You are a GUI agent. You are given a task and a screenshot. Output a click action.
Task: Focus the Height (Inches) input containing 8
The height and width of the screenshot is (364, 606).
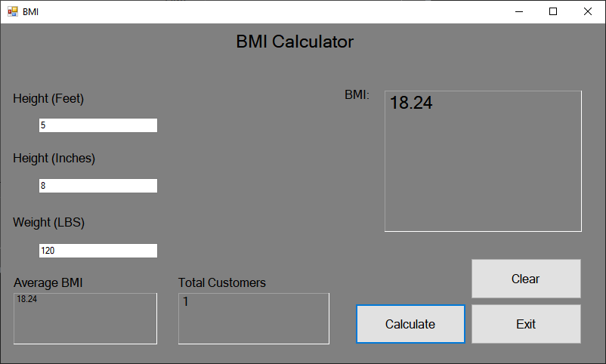pyautogui.click(x=98, y=186)
